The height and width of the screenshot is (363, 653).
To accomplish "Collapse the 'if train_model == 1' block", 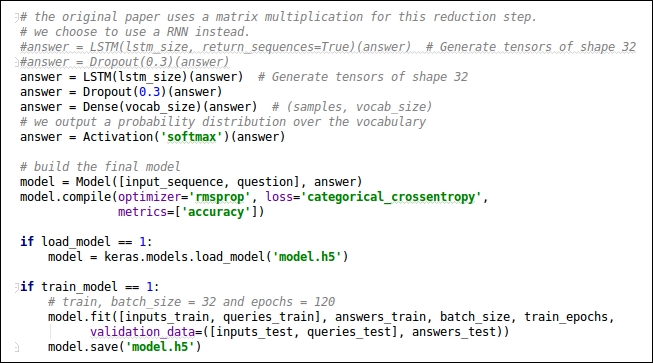I will 16,287.
